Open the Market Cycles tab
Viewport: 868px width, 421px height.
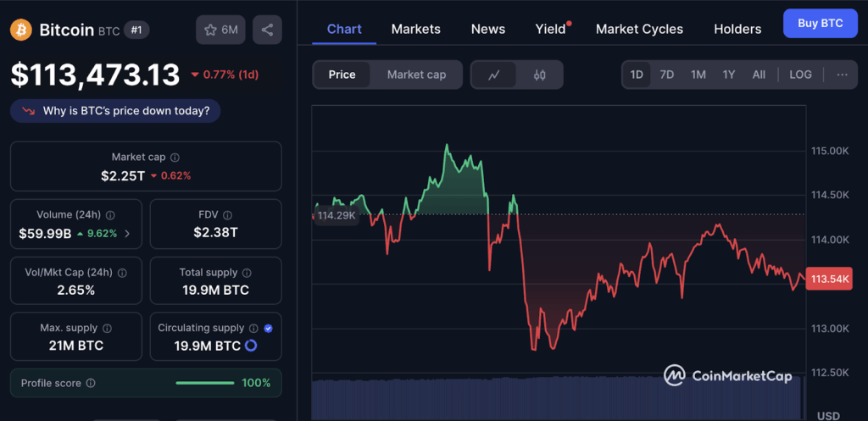639,29
